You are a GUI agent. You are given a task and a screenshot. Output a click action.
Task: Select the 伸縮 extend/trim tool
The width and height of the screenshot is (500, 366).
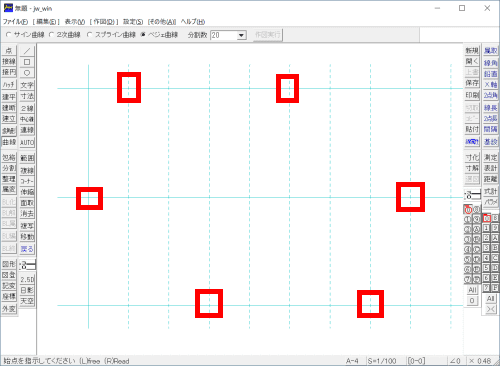pyautogui.click(x=27, y=192)
